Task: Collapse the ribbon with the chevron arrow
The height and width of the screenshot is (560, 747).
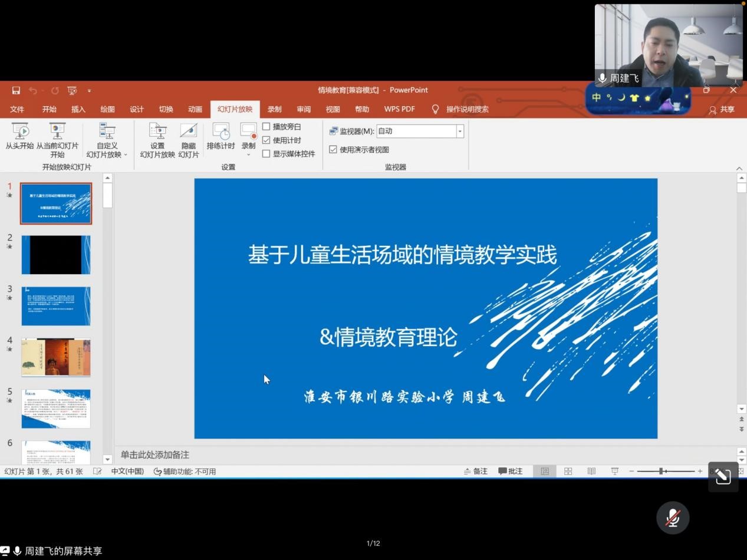Action: 739,168
